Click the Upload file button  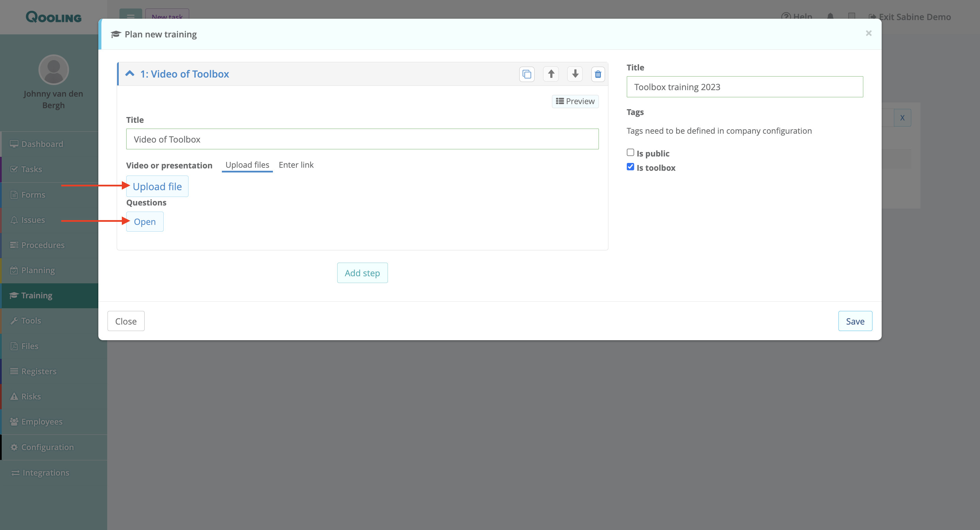pos(157,186)
